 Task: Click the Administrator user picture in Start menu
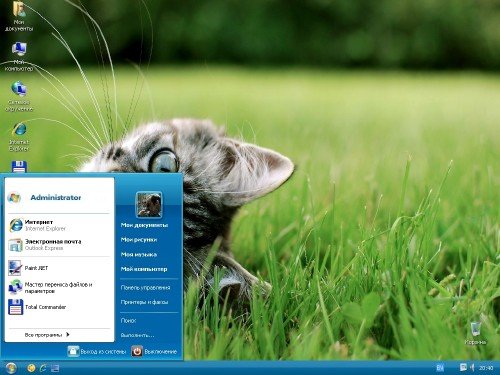(x=149, y=205)
